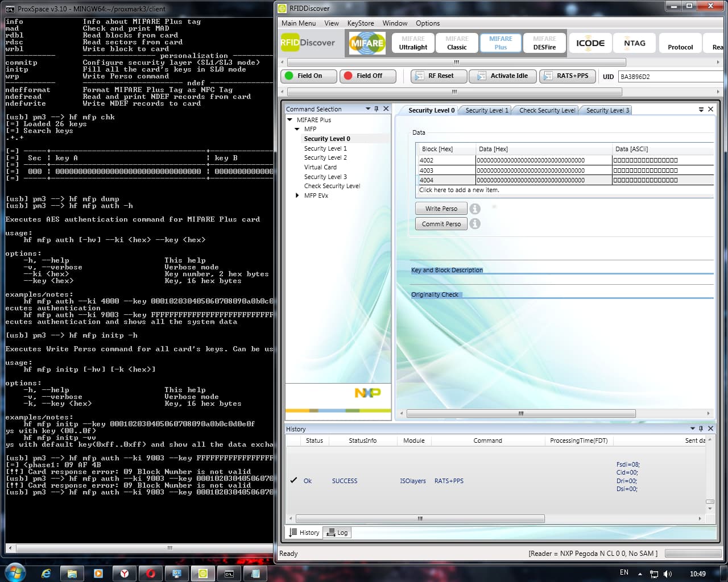Switch to the Security Level 3 tab

click(x=607, y=110)
